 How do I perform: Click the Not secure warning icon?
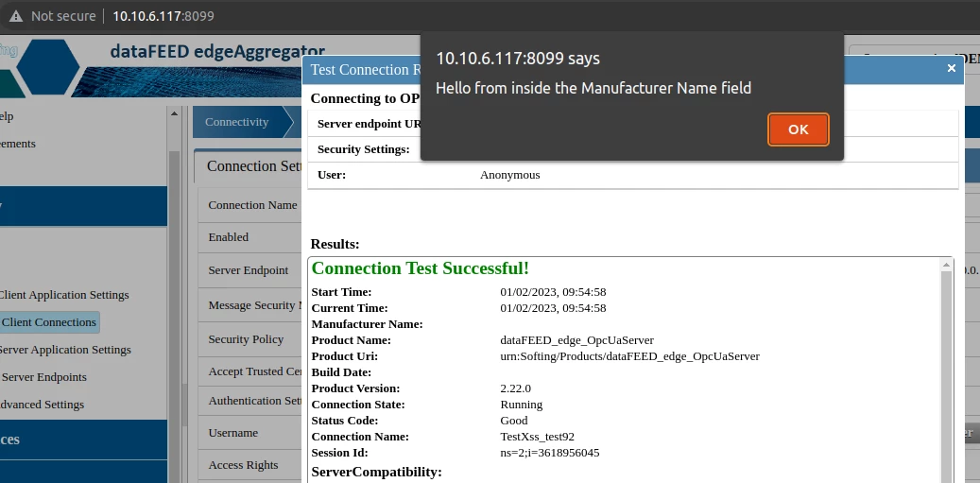(x=16, y=16)
